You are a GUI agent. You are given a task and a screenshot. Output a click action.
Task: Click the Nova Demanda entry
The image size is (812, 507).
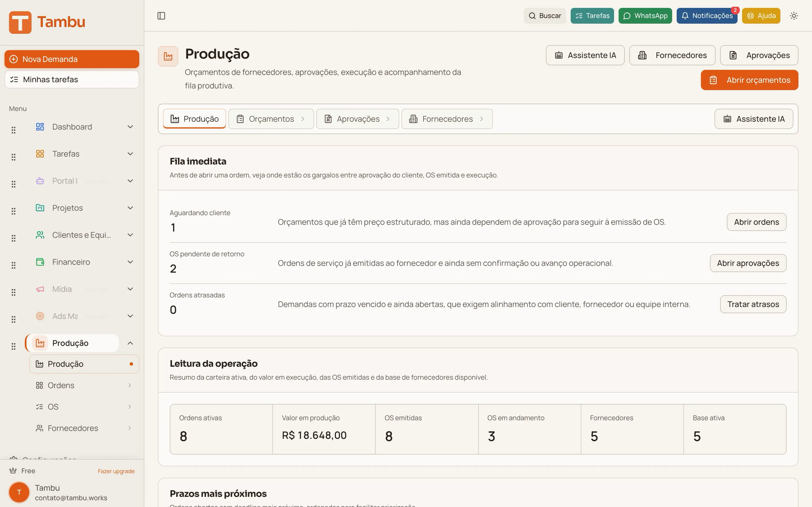71,59
